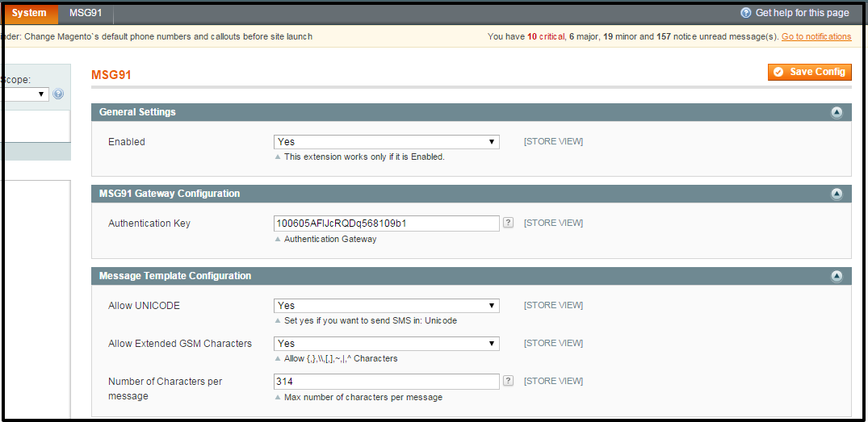
Task: Click 'This extension works only if it is Enabled' note
Action: (x=364, y=157)
